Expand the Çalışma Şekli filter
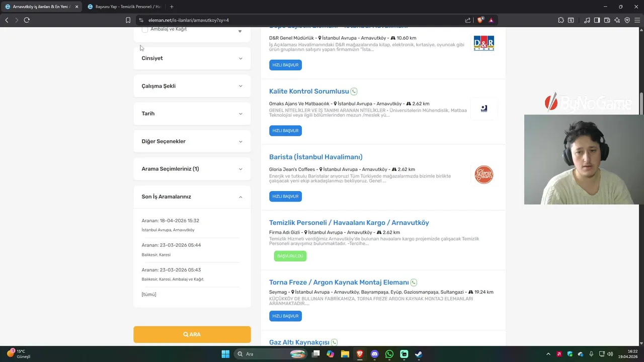Screen dimensions: 644x362 (x=192, y=86)
